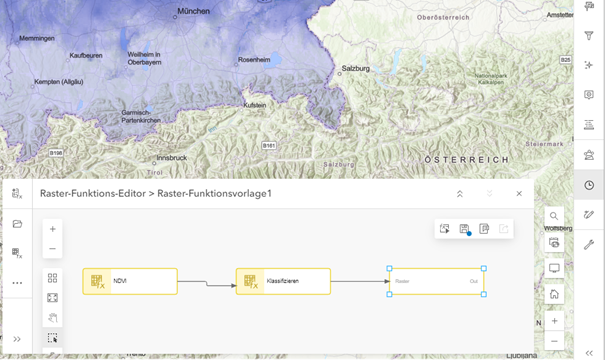The image size is (605, 360).
Task: Click the Rosenheim label on the map
Action: click(x=254, y=60)
